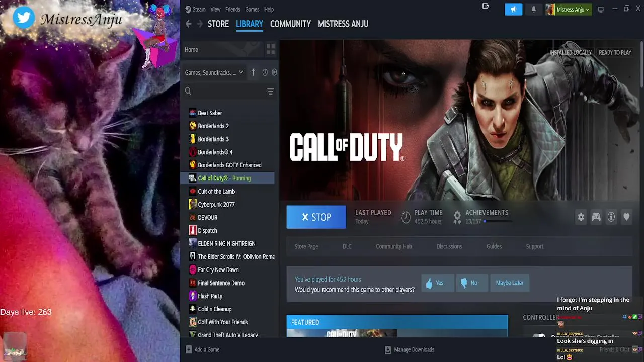This screenshot has width=644, height=362.
Task: Go to the LIBRARY tab
Action: [250, 24]
